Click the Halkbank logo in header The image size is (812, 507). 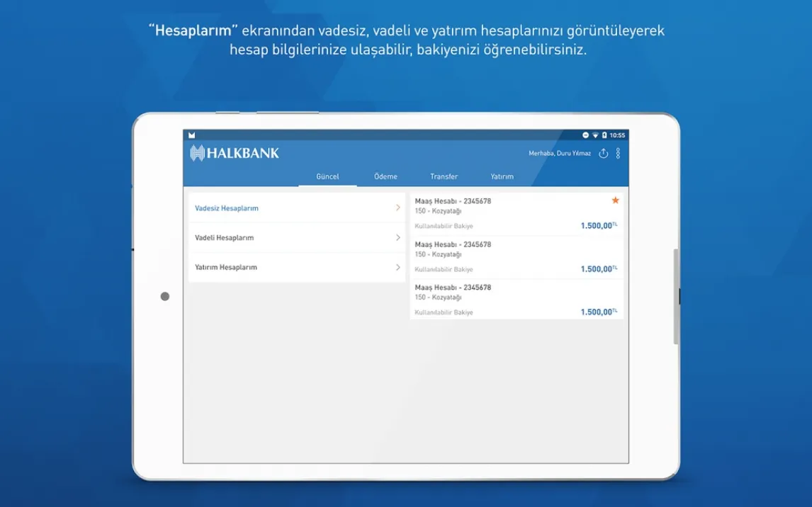click(x=235, y=153)
